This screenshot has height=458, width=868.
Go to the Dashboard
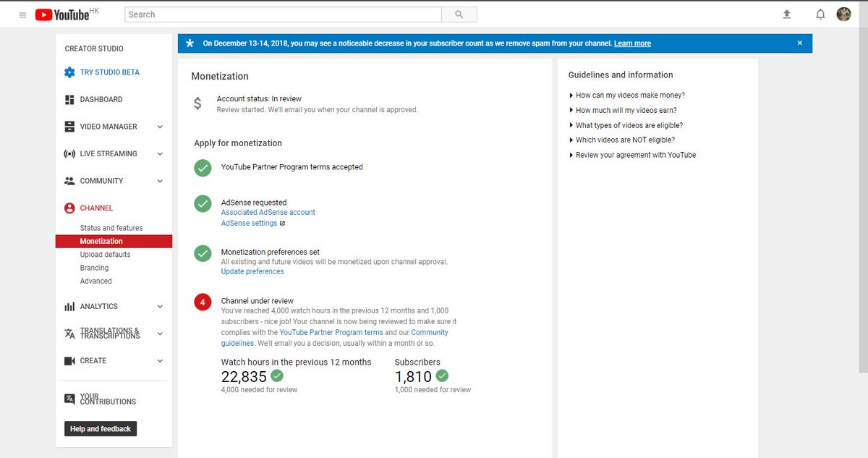pos(101,99)
